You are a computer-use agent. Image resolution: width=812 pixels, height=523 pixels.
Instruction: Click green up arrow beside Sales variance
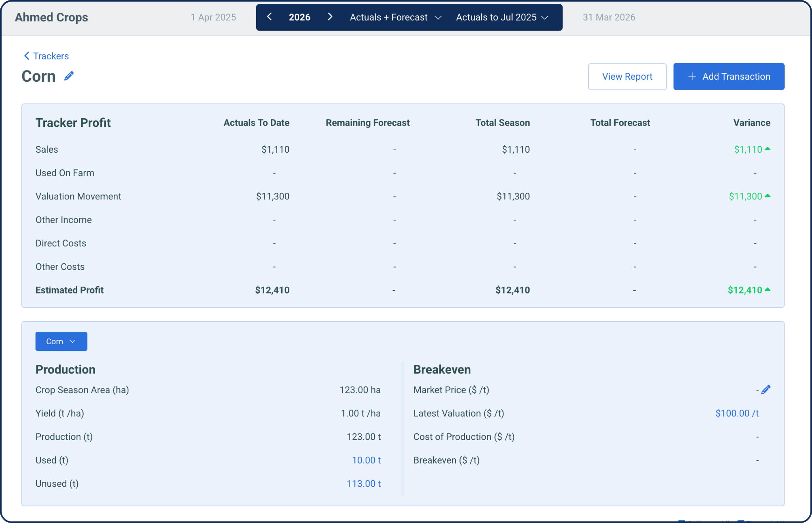768,149
